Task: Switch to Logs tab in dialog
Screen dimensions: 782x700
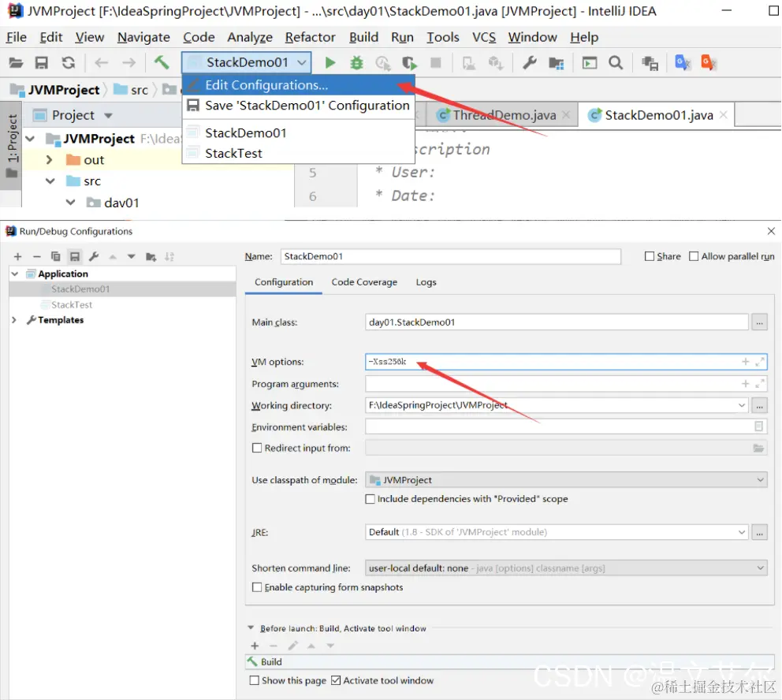Action: [426, 282]
